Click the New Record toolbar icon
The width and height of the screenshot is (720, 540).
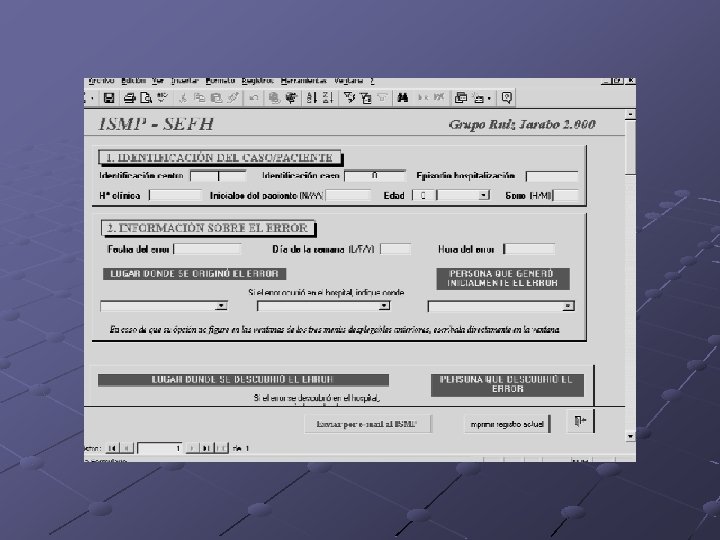point(423,98)
